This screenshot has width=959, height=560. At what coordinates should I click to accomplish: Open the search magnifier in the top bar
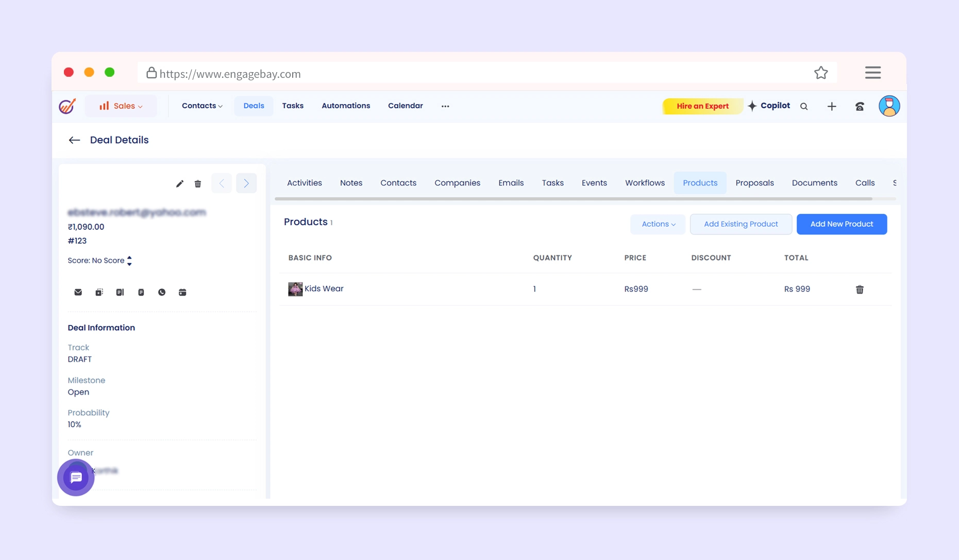tap(804, 107)
